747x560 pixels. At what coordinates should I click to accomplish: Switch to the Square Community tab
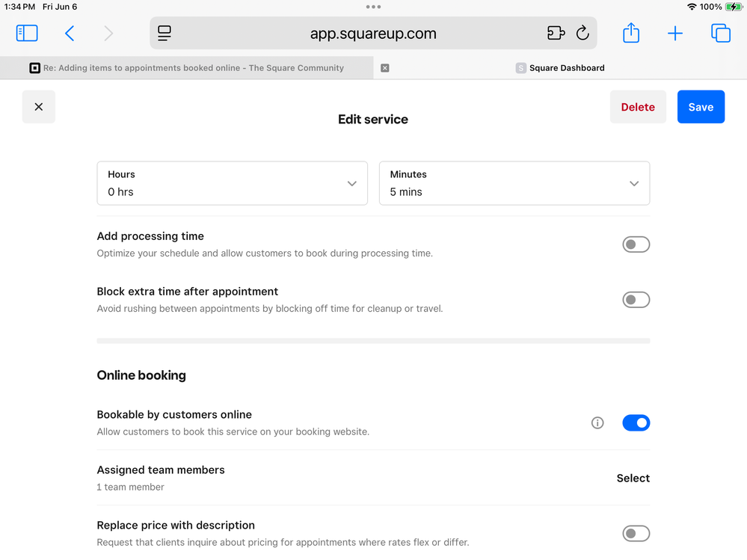click(187, 68)
